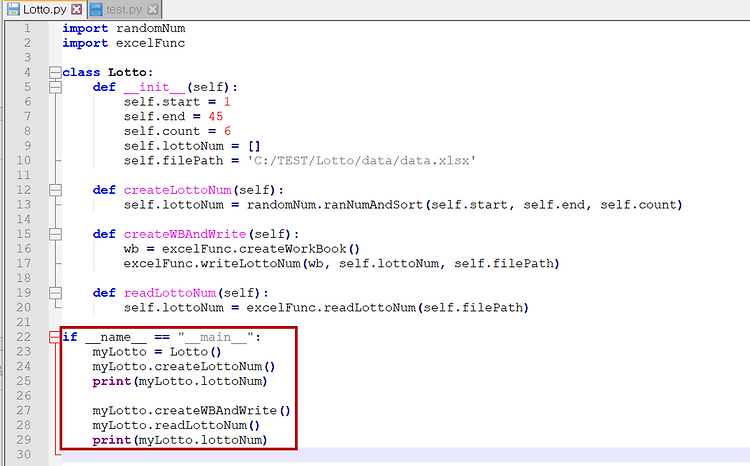Click 'myLotto.createWBAndWrite()' line
This screenshot has height=466, width=750.
coord(191,411)
